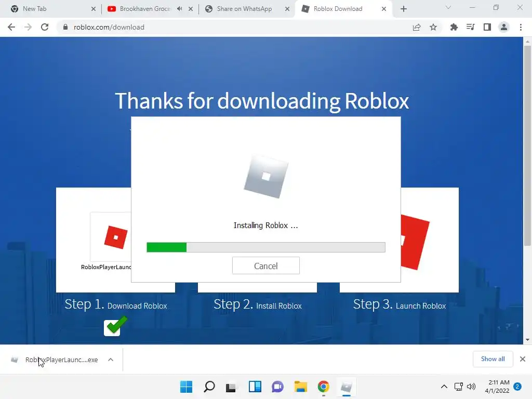532x399 pixels.
Task: Bookmark this page with star
Action: pos(433,27)
